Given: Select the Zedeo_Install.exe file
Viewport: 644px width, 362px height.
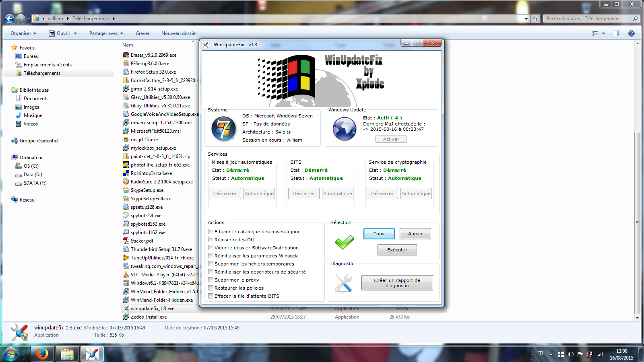Looking at the screenshot, I should pos(149,317).
